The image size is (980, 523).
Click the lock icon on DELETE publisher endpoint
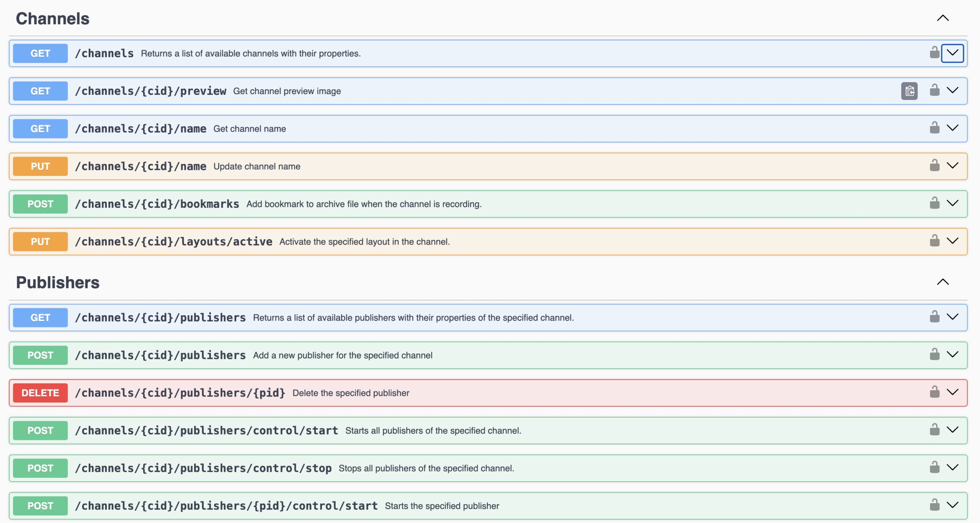[x=934, y=392]
